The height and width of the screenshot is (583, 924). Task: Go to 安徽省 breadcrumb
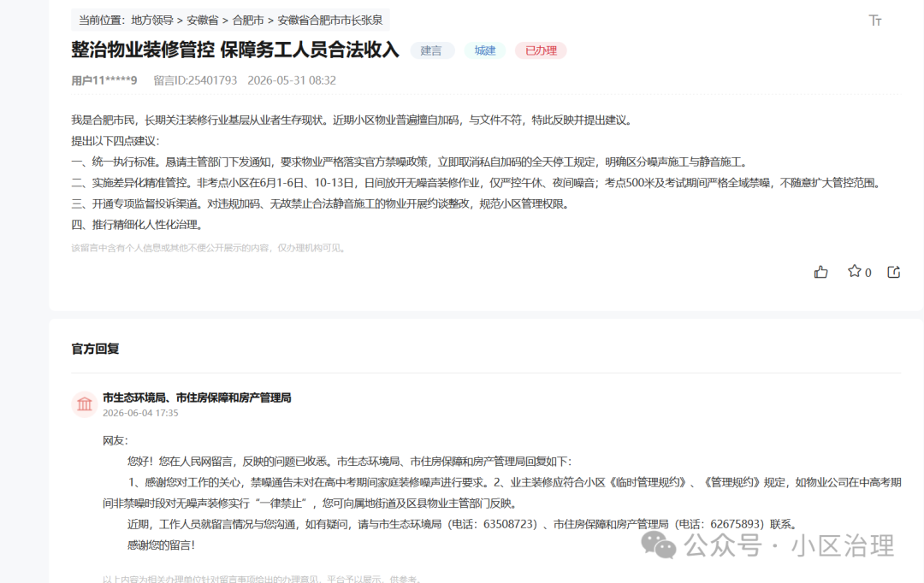[203, 20]
